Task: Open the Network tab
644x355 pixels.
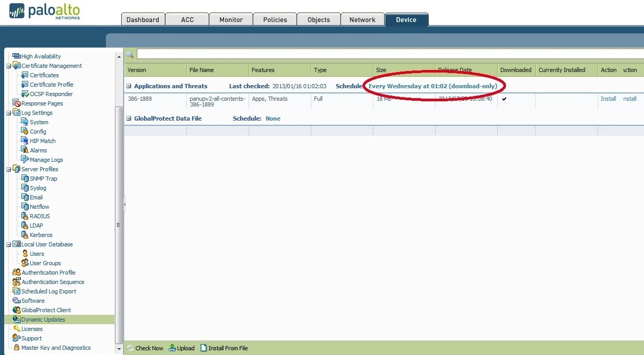Action: [x=362, y=20]
